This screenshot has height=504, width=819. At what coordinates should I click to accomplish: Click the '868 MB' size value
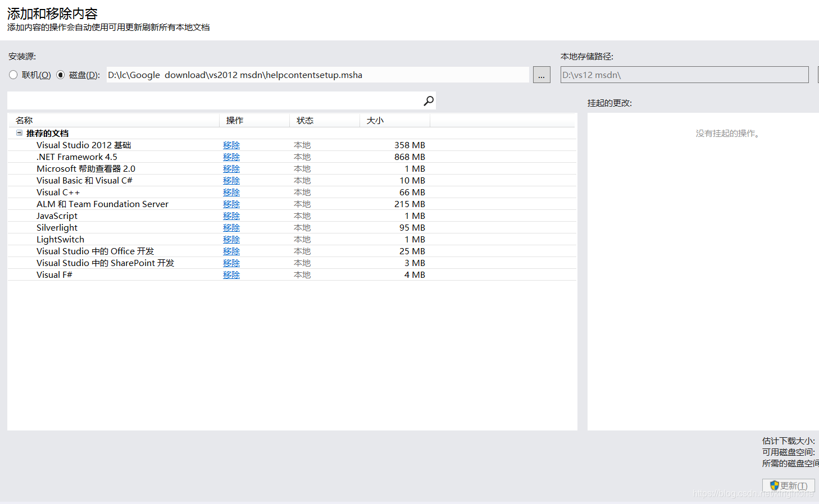point(410,157)
